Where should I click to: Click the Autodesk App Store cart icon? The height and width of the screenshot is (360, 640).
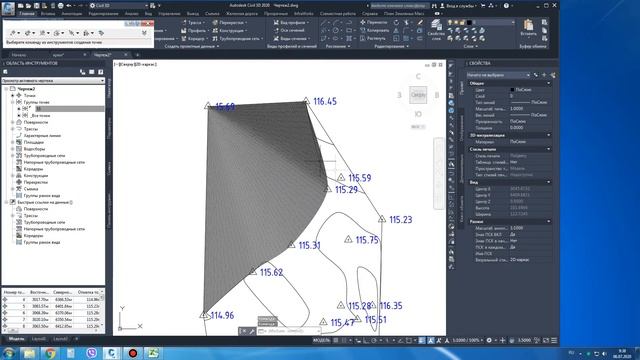(x=483, y=6)
